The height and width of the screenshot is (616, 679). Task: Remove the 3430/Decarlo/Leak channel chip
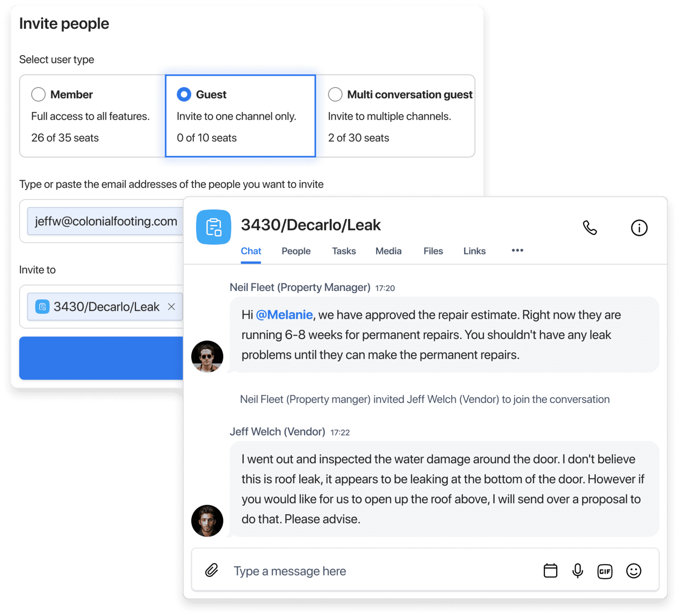coord(172,307)
